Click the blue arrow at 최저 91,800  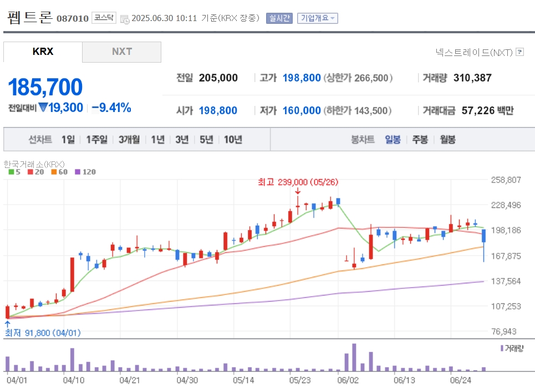coord(8,324)
